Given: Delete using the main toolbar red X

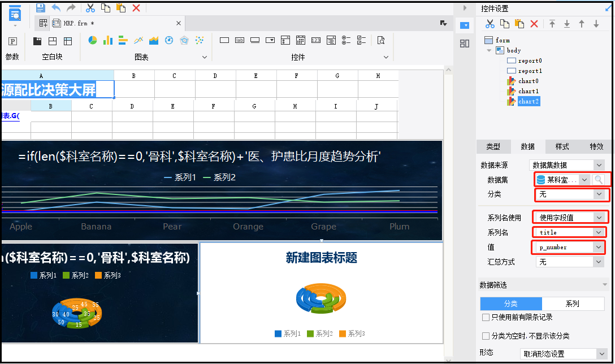Looking at the screenshot, I should pyautogui.click(x=136, y=7).
